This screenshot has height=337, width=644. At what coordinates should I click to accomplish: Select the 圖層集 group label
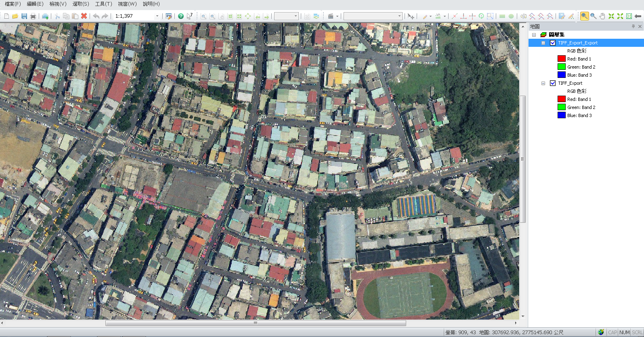point(556,35)
